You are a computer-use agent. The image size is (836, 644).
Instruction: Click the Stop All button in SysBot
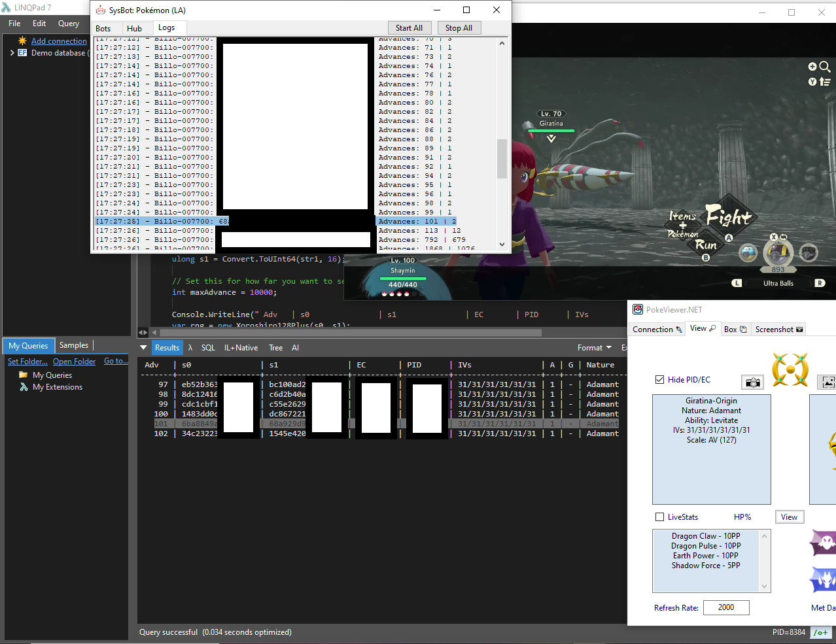point(459,27)
